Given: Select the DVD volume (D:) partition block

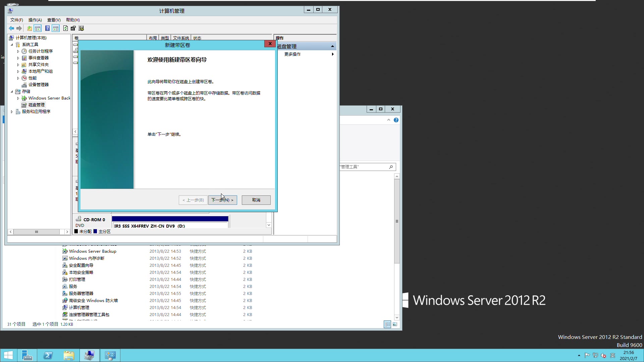Looking at the screenshot, I should [x=170, y=222].
